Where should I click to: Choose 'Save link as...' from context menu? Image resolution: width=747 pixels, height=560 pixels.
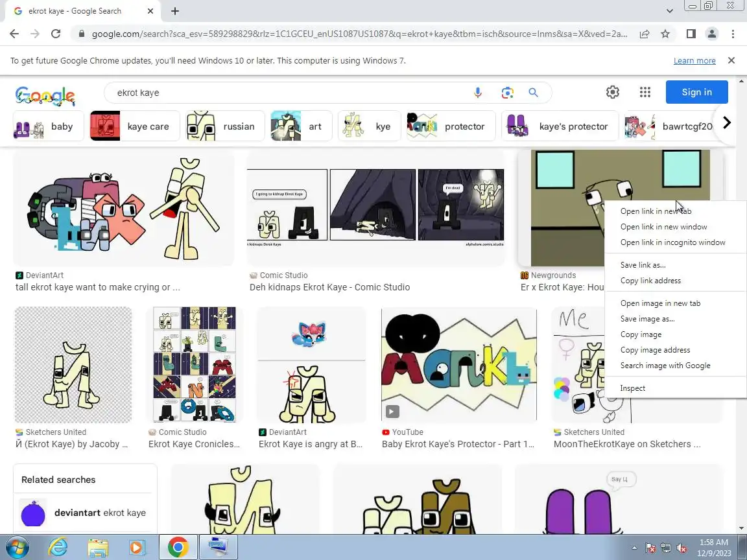click(675, 264)
